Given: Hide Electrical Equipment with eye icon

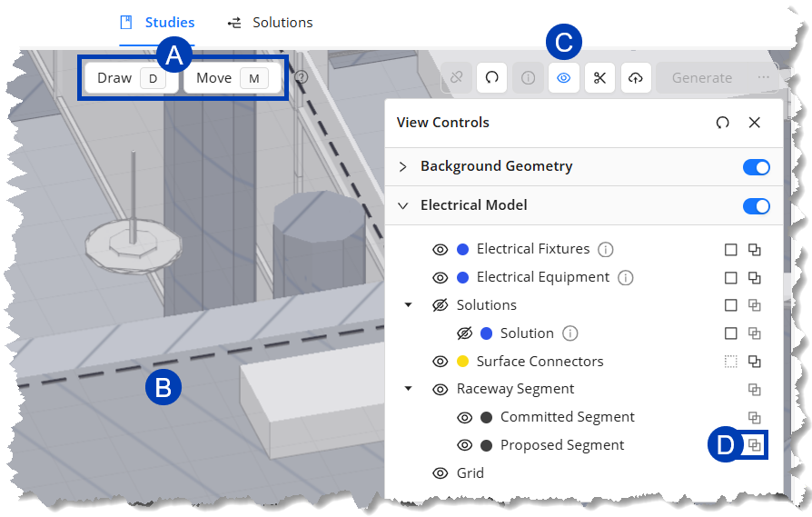Looking at the screenshot, I should (441, 278).
